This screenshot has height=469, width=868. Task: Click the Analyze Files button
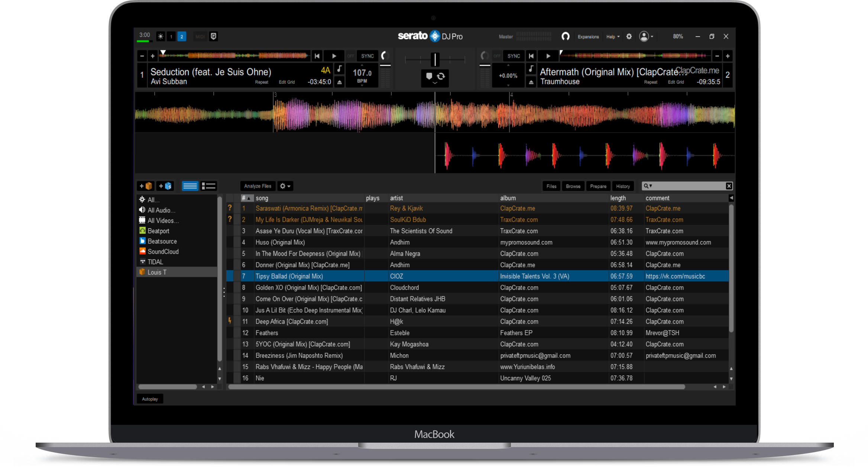coord(258,186)
